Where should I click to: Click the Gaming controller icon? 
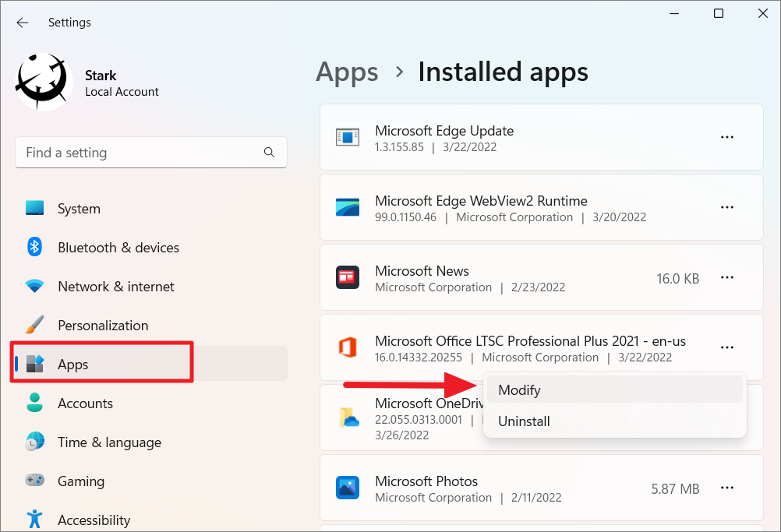click(x=34, y=481)
